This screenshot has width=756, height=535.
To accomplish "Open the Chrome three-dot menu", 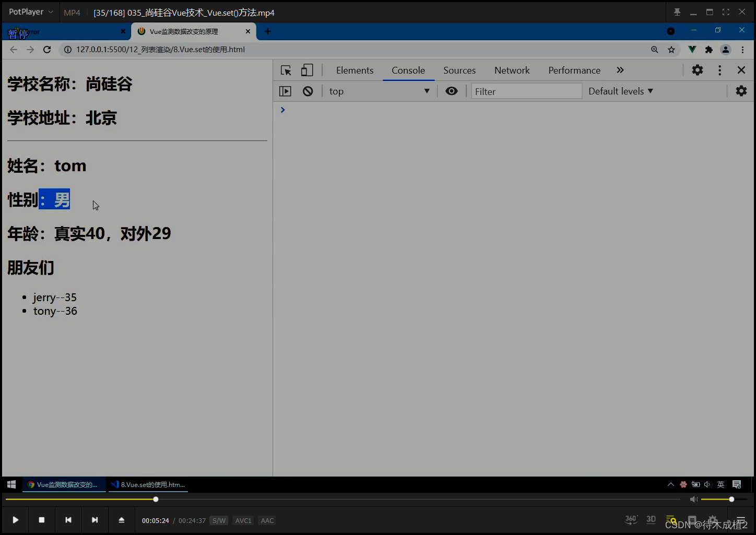I will [x=742, y=50].
